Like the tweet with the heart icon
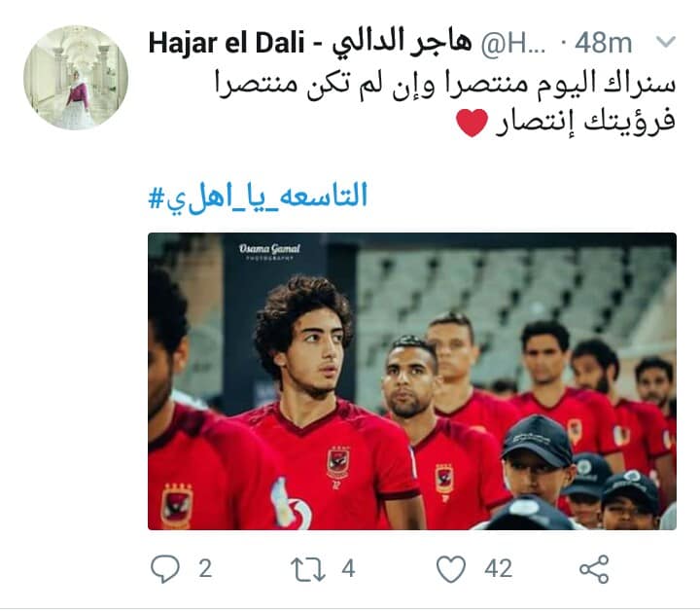 click(450, 569)
